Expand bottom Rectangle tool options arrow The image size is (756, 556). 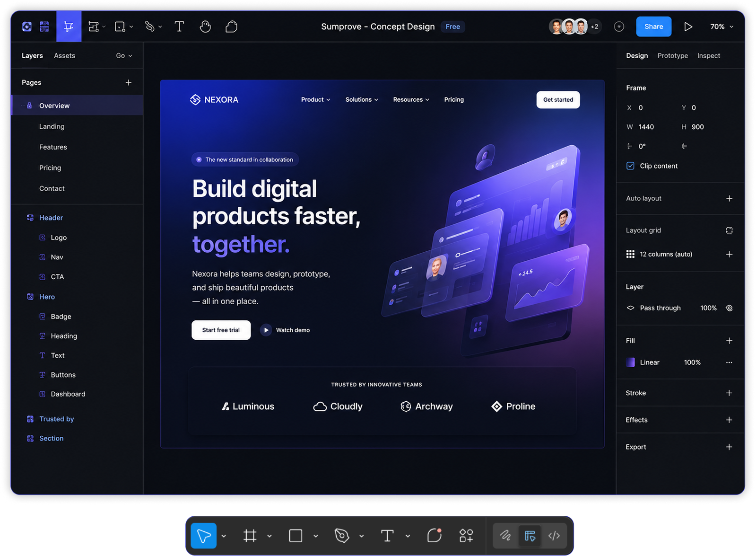click(x=315, y=536)
